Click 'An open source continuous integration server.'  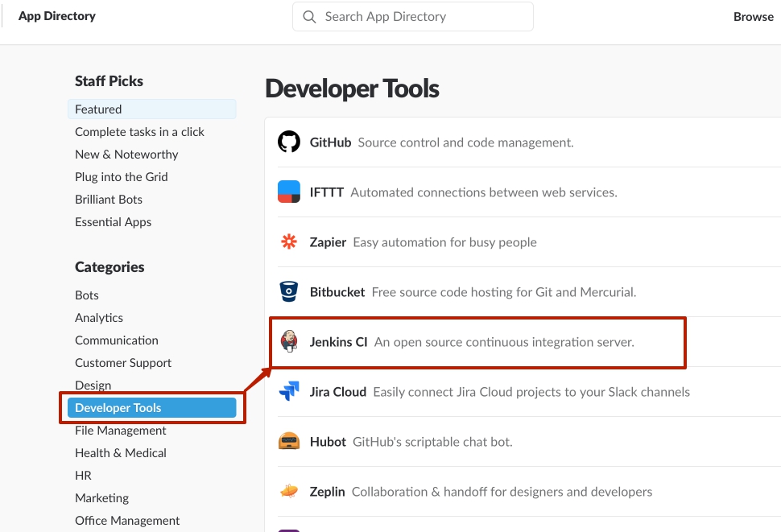pyautogui.click(x=504, y=342)
